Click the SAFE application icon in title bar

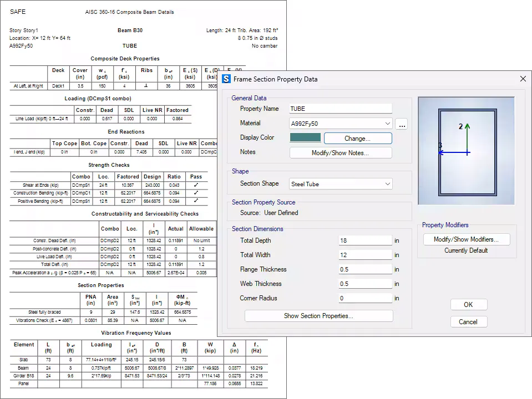(226, 79)
